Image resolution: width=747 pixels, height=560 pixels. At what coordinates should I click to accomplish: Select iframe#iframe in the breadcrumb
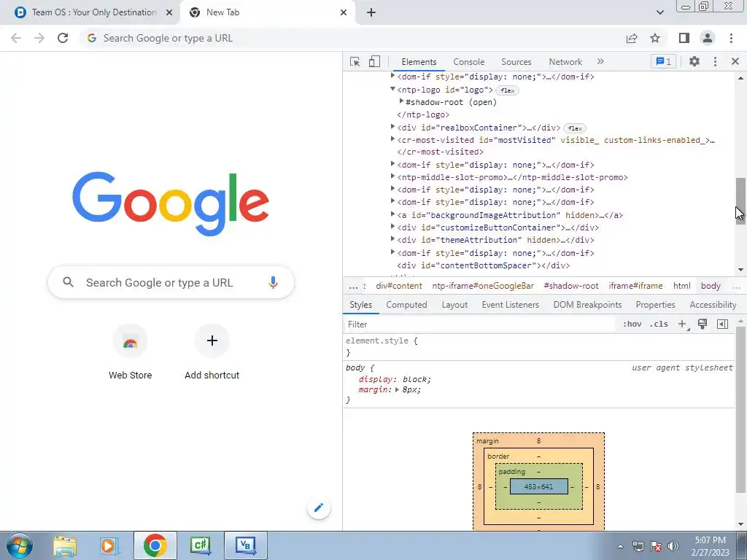click(x=635, y=286)
